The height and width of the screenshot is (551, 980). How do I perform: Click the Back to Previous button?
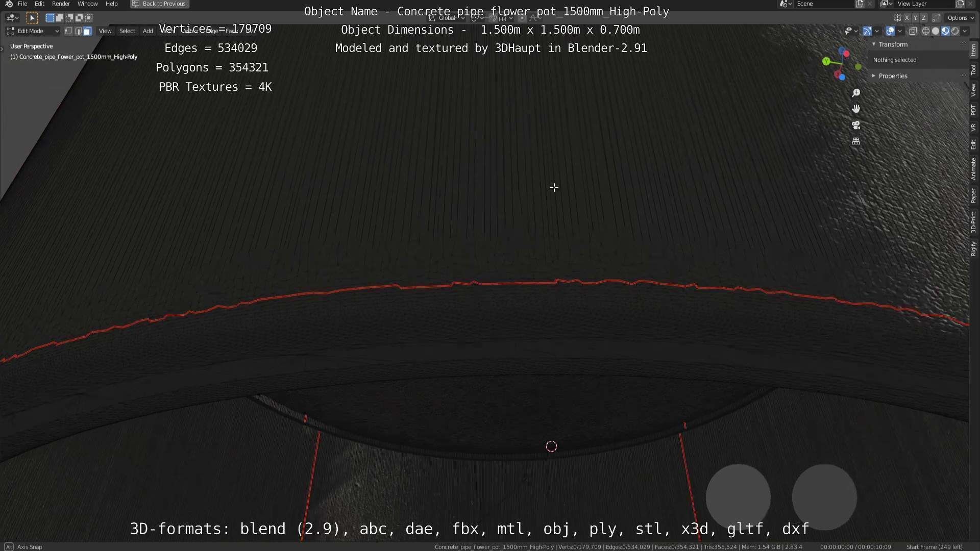tap(160, 4)
